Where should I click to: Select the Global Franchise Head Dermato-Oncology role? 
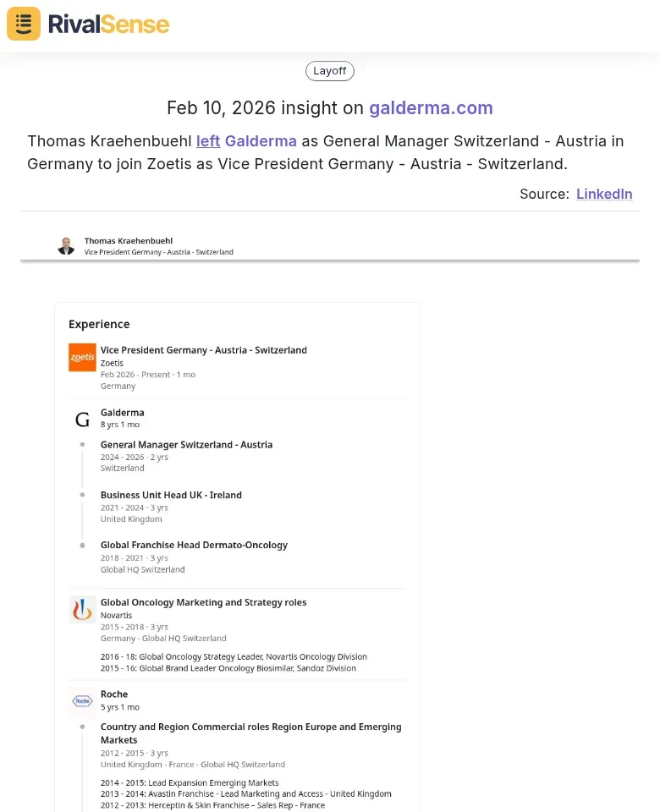click(194, 545)
